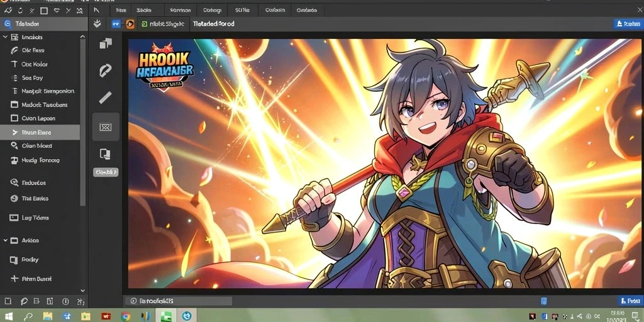
Task: Open Chrome from the taskbar
Action: [126, 316]
